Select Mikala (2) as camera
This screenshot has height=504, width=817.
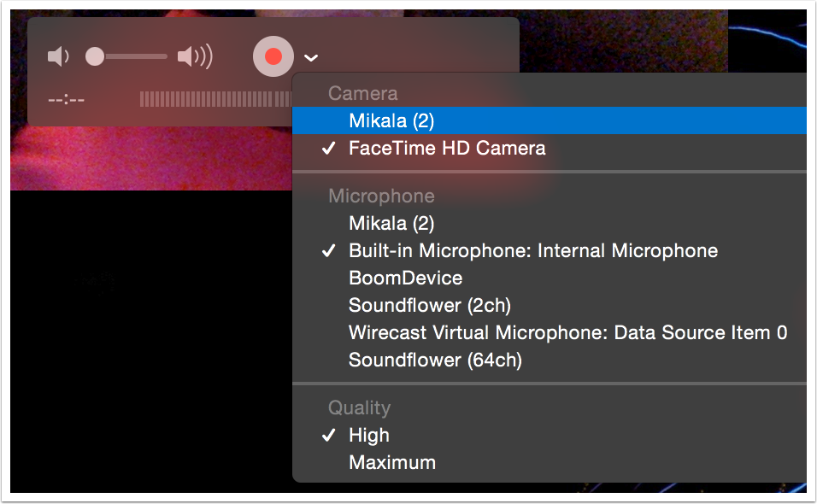[391, 121]
